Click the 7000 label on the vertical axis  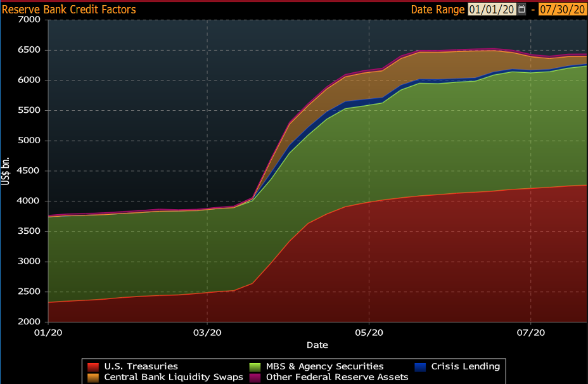point(30,20)
